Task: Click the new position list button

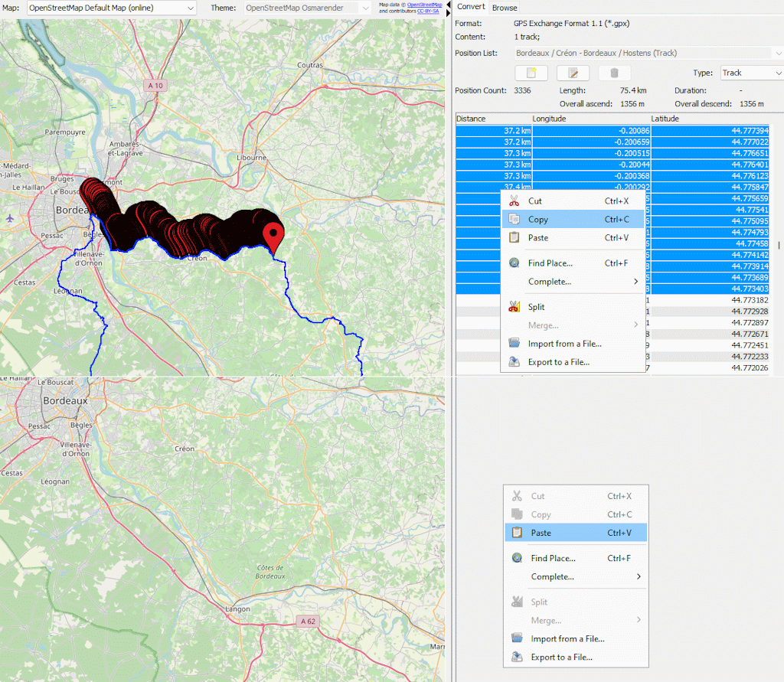Action: coord(531,73)
